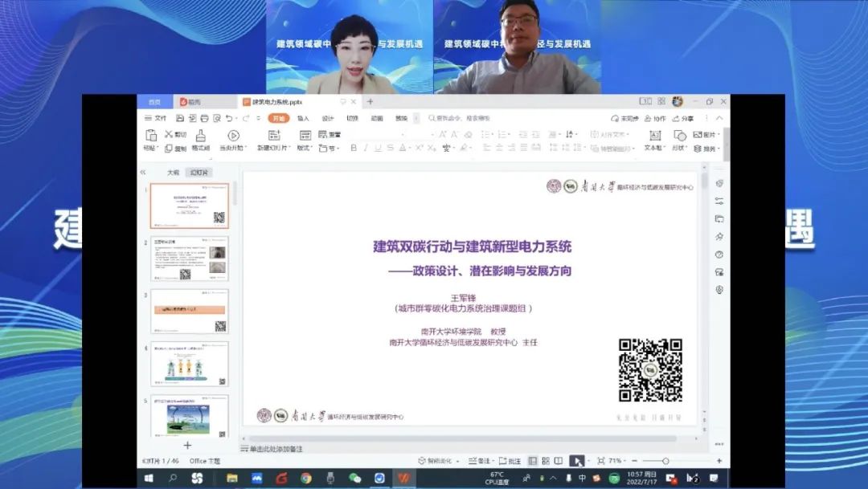Viewport: 868px width, 489px height.
Task: Select the Format Painter brush
Action: [x=200, y=136]
